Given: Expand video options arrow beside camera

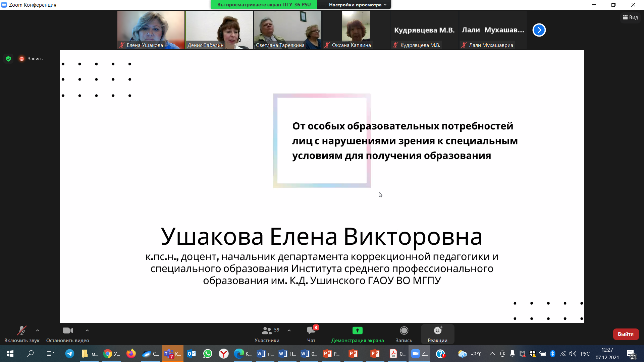Looking at the screenshot, I should click(x=87, y=330).
